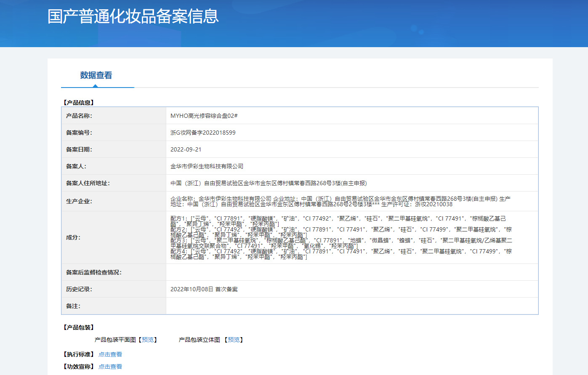
Task: Click the 【功效宣称】 label
Action: pyautogui.click(x=79, y=367)
